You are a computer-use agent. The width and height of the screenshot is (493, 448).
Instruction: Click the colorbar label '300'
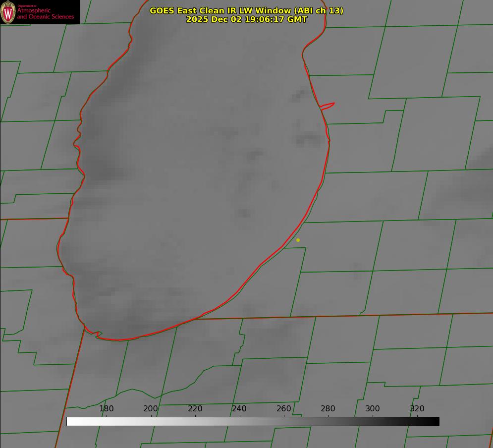pos(373,409)
